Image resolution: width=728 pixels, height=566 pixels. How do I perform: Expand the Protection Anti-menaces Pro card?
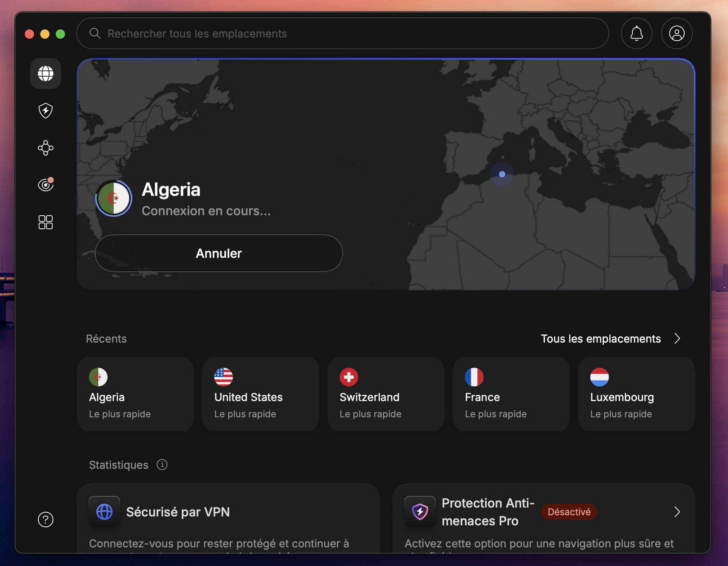pos(678,512)
